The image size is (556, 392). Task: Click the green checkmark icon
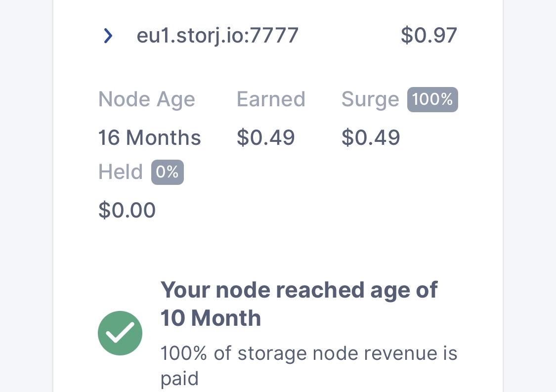pos(120,333)
